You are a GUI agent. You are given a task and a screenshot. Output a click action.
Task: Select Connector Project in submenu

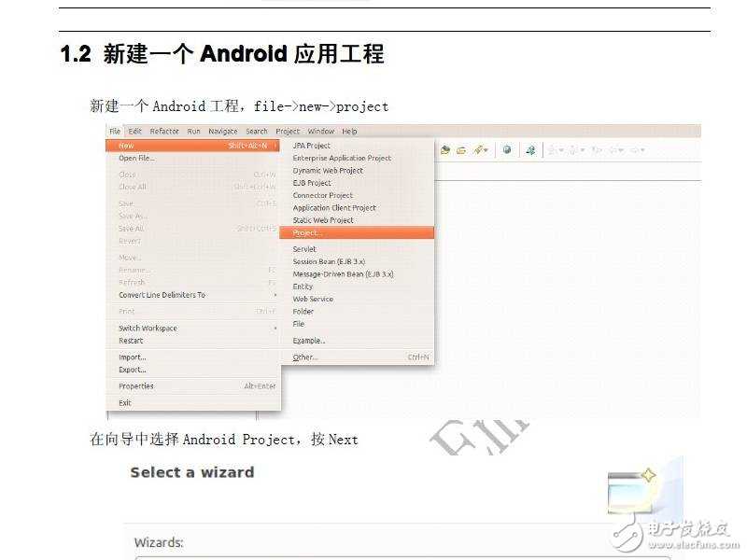tap(323, 195)
